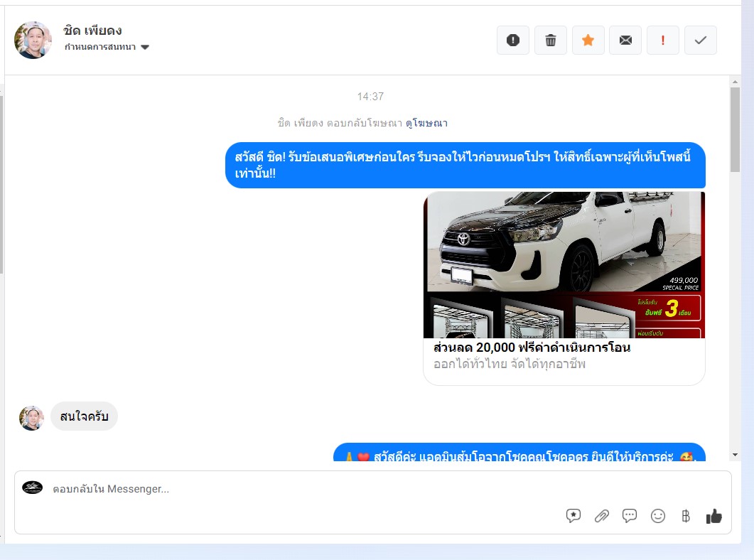Screen dimensions: 754x560
Task: Click contact name ชิด เพียดง
Action: [x=92, y=31]
